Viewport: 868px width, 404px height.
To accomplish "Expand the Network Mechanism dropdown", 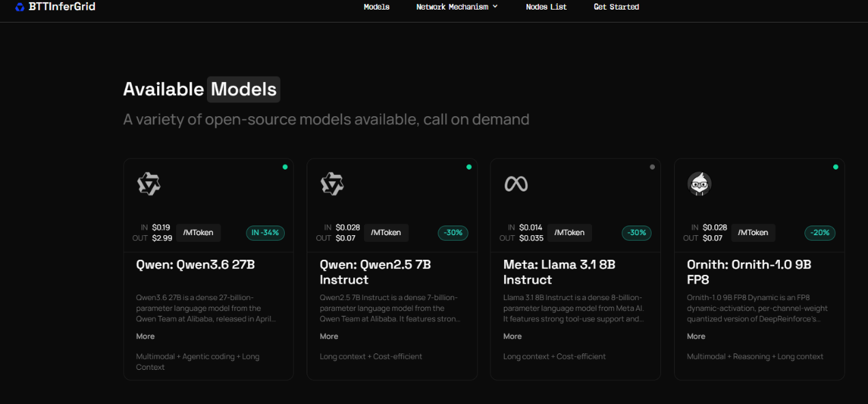I will coord(457,7).
